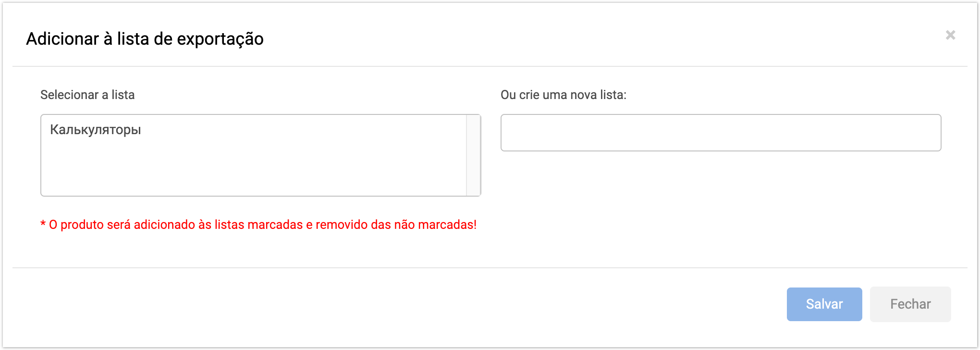Click the 'Adicionar à lista de exportação' title
Image resolution: width=980 pixels, height=350 pixels.
pos(145,39)
